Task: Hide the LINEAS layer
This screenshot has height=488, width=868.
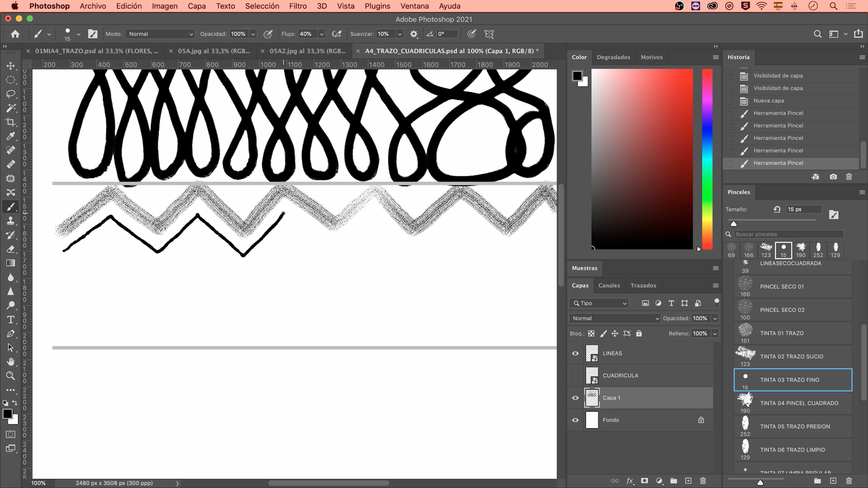Action: click(575, 353)
